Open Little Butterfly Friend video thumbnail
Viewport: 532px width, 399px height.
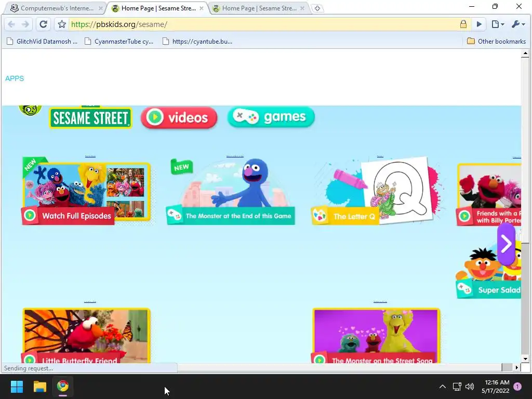coord(86,336)
